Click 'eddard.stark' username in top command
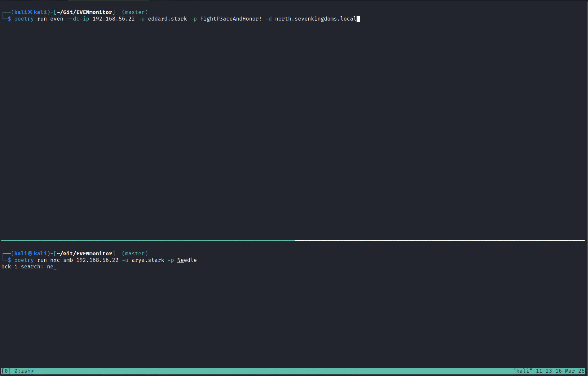 (x=168, y=19)
